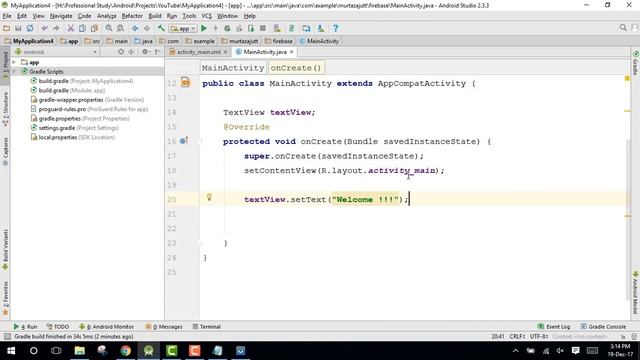Click the Apply Changes lightning icon

tap(216, 28)
